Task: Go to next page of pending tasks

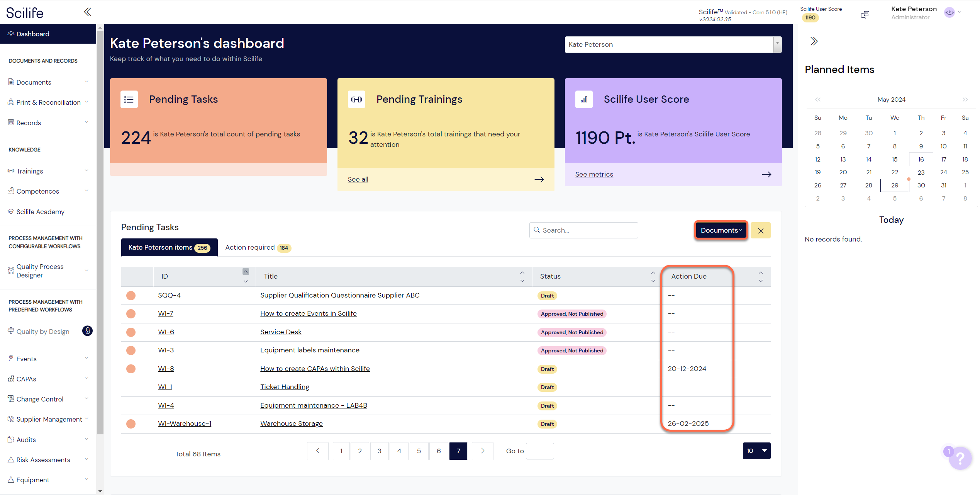Action: tap(483, 451)
